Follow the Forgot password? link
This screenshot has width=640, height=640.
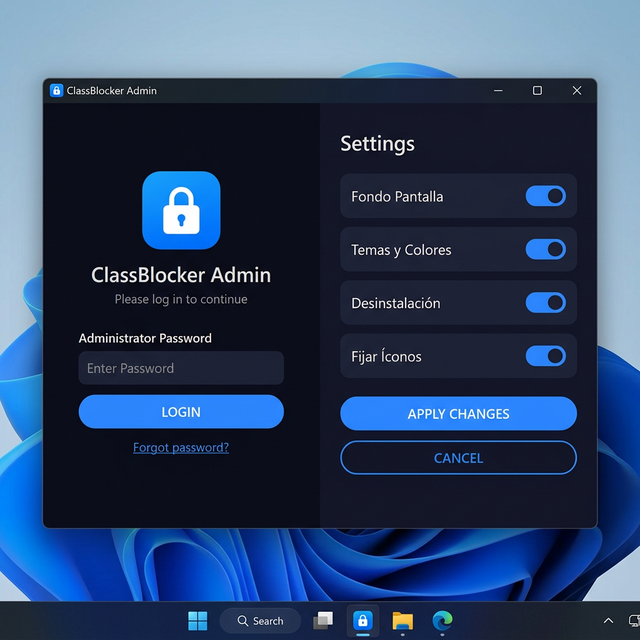click(181, 448)
